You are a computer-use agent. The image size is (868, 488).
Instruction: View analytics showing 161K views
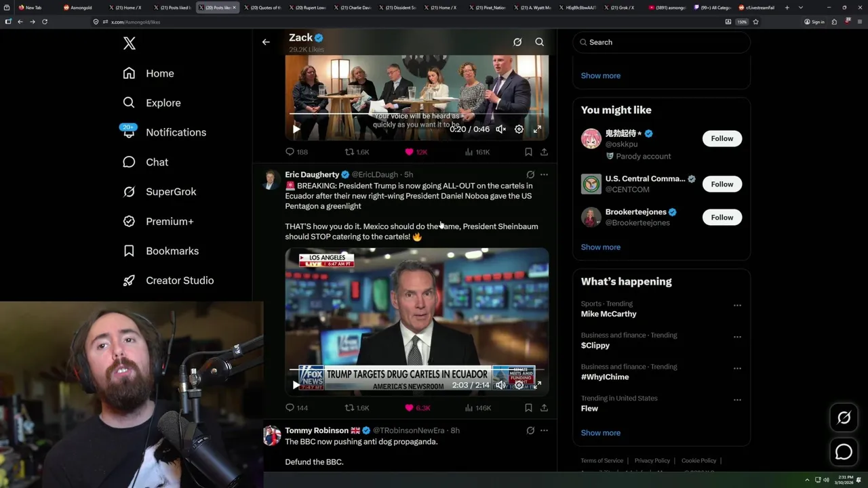coord(477,152)
